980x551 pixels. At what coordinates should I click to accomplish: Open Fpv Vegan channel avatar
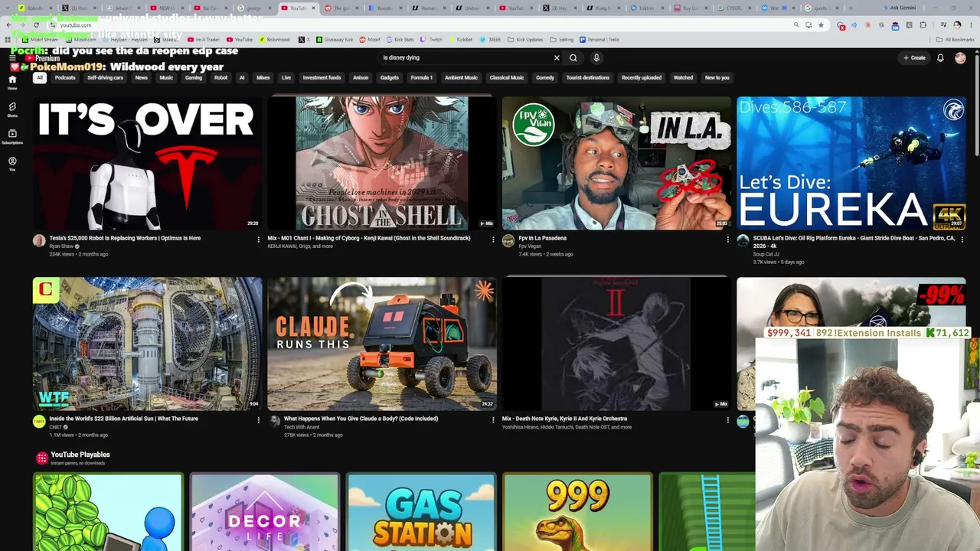(x=508, y=241)
